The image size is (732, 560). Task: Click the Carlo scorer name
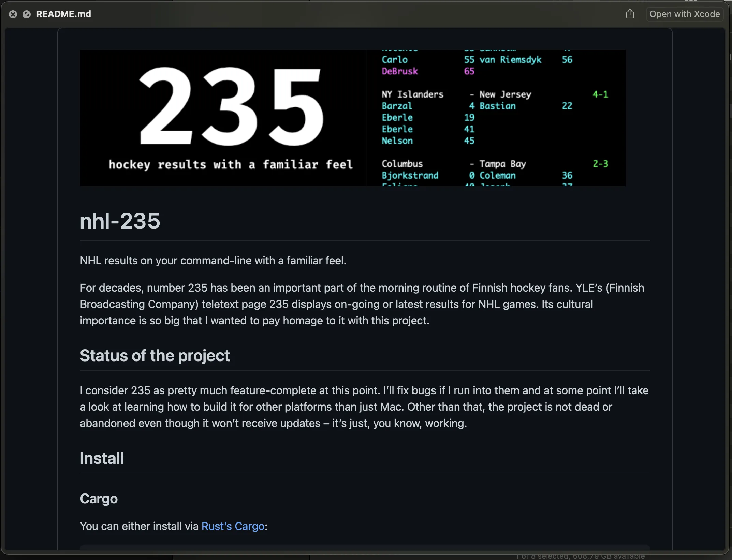(x=395, y=59)
